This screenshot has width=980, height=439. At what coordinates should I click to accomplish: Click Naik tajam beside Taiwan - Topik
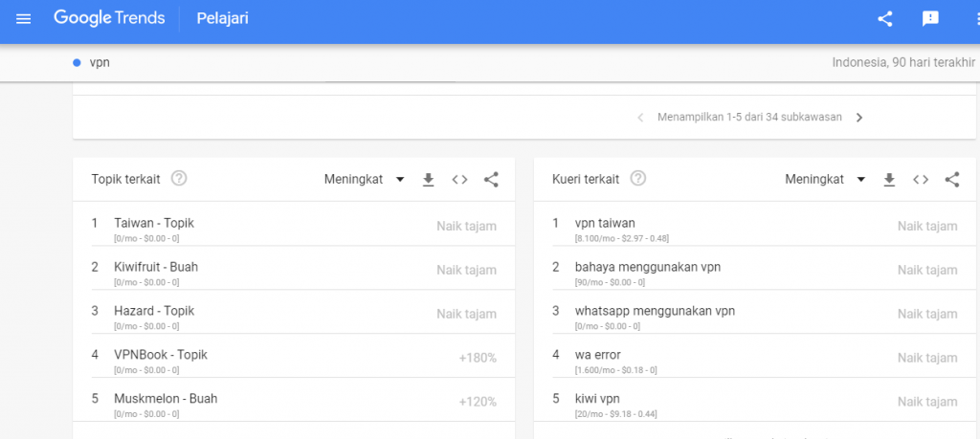click(467, 226)
